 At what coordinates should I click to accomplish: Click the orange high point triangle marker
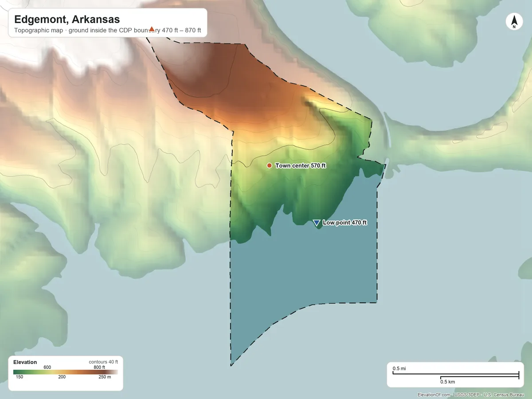point(152,29)
